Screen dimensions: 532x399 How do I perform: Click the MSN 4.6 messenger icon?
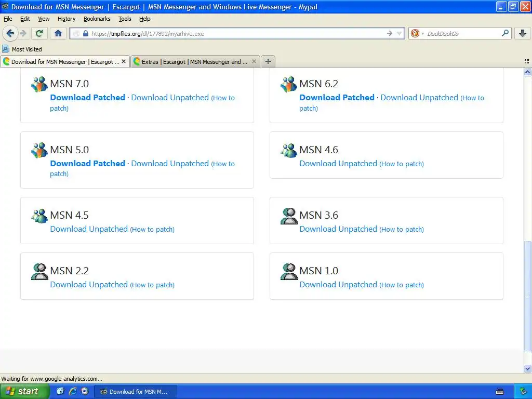[289, 150]
